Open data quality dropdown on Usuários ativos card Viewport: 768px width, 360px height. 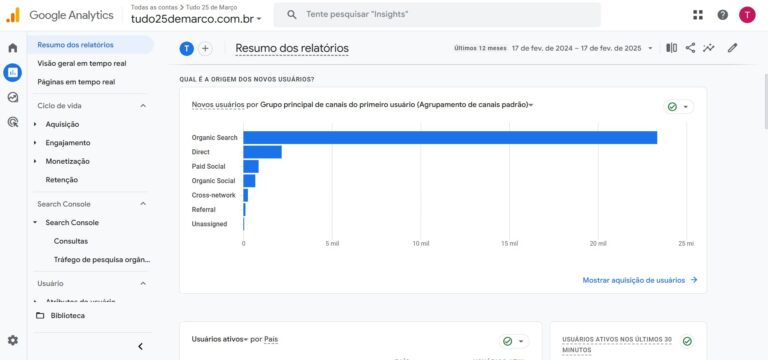tap(514, 341)
